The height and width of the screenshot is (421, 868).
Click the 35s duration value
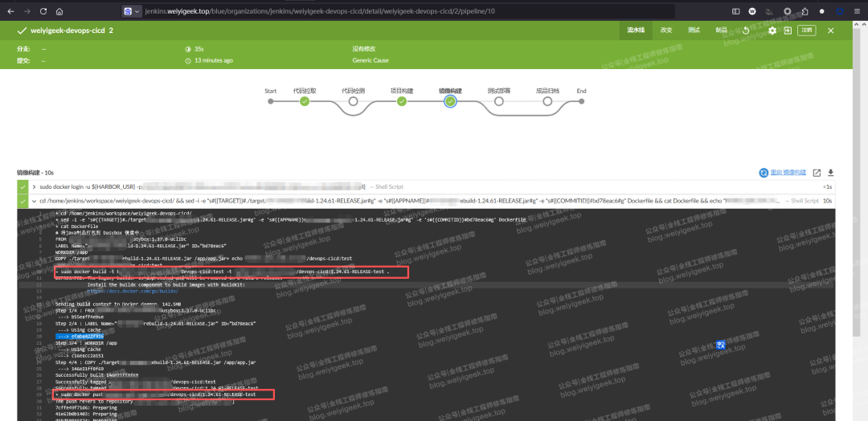[199, 49]
